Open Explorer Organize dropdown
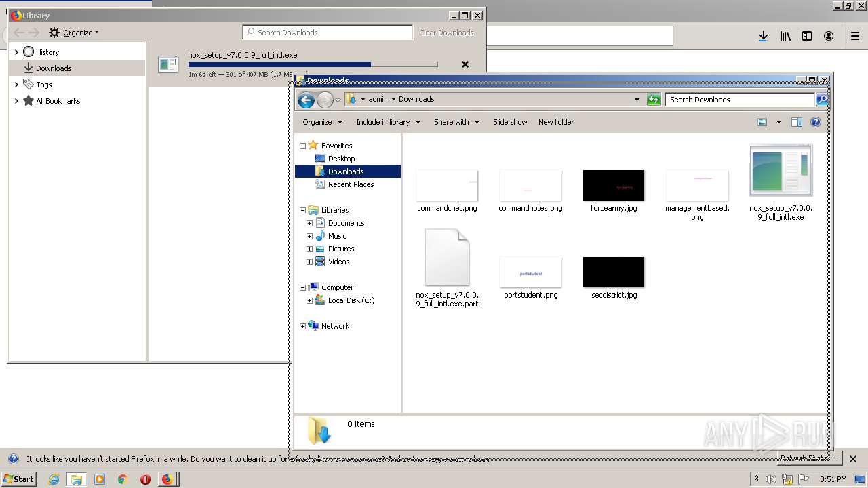The width and height of the screenshot is (868, 488). (322, 122)
